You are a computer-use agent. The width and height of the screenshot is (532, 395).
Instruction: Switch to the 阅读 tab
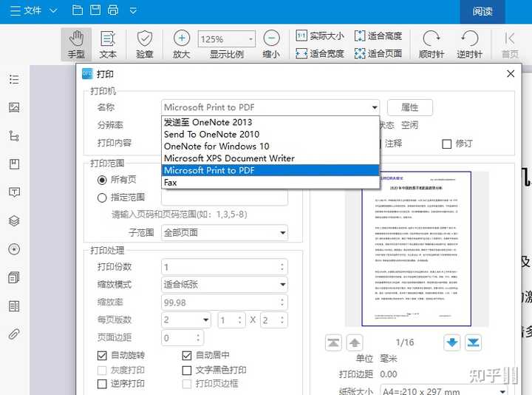[x=482, y=12]
